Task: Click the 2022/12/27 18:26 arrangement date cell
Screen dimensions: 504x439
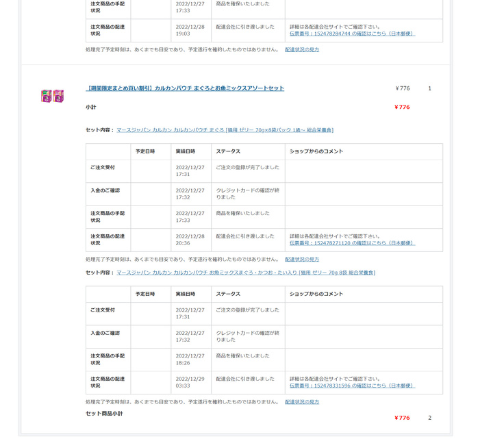Action: point(190,360)
